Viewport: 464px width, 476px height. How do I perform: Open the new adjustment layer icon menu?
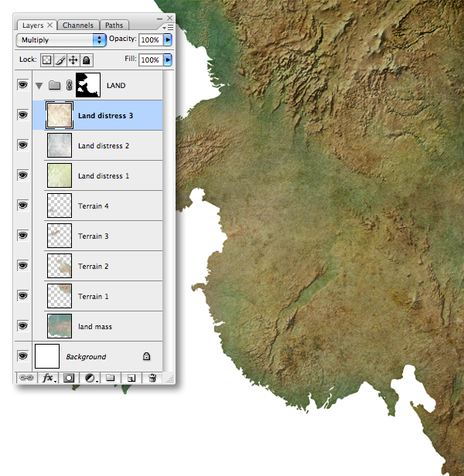point(90,378)
